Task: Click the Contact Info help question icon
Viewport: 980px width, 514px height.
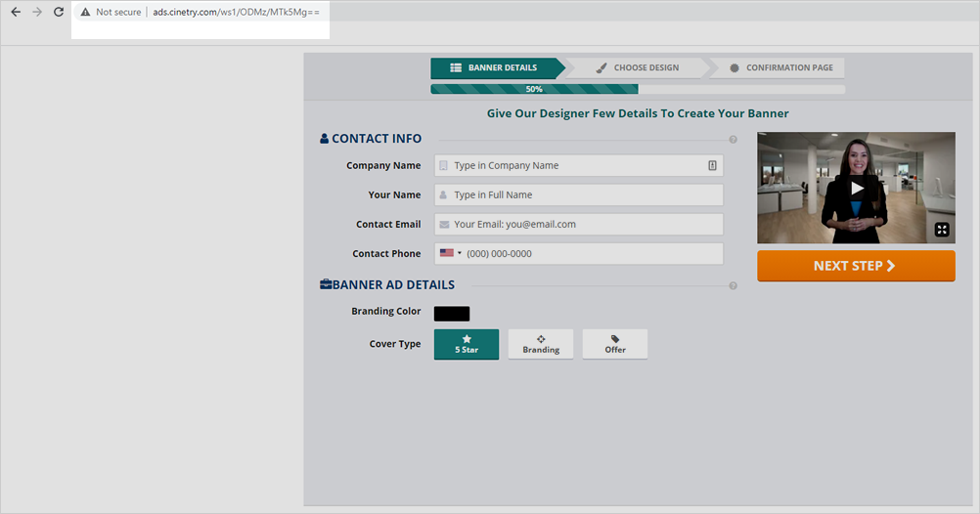Action: [x=733, y=140]
